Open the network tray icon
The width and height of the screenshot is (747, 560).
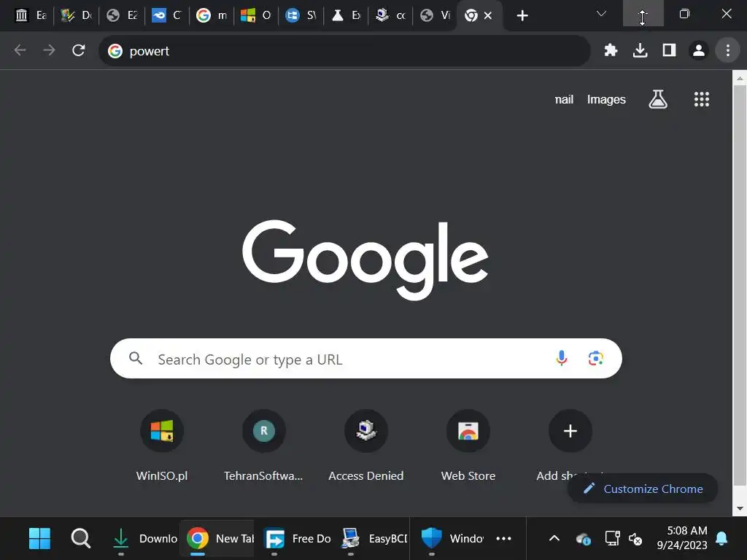[612, 539]
